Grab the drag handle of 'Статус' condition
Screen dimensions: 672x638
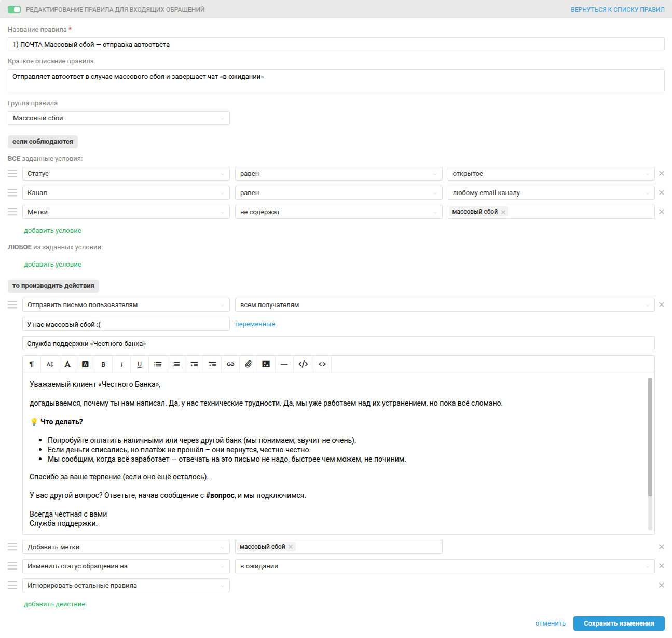click(12, 173)
